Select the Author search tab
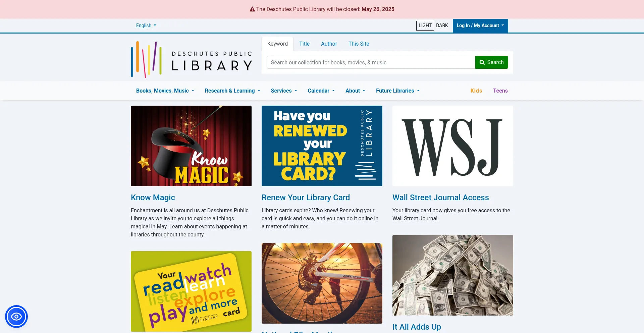644x333 pixels. 329,44
